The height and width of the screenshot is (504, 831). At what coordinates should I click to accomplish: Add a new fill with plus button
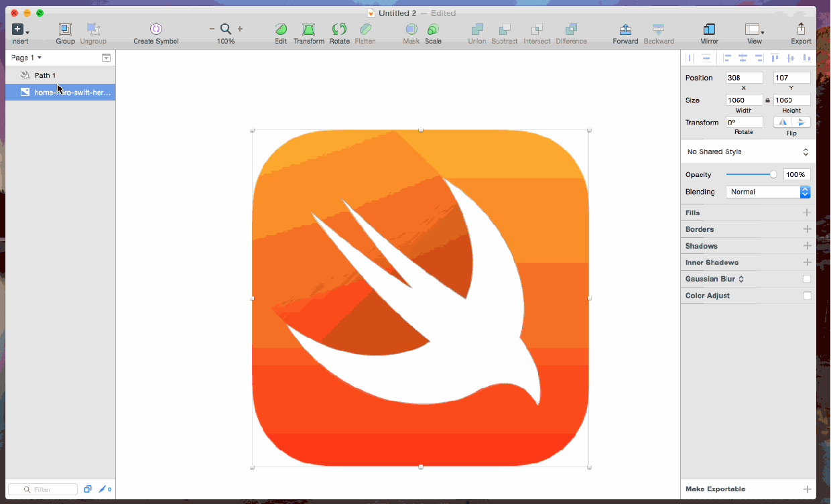click(x=807, y=213)
